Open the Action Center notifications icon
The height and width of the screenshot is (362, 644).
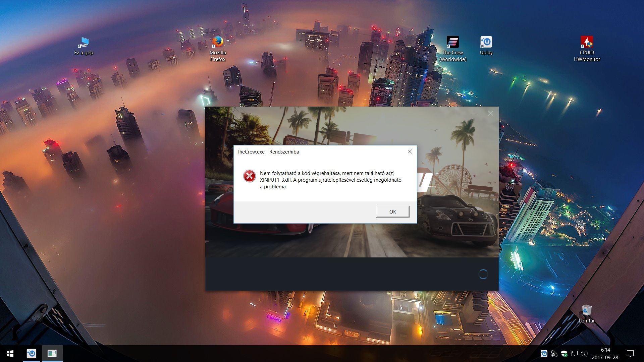tap(630, 354)
